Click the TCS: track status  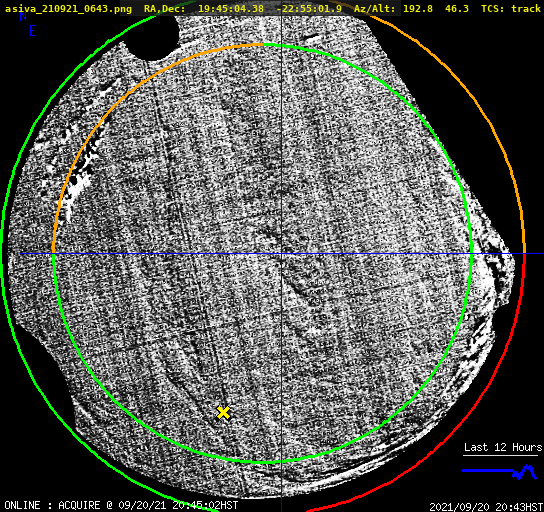[511, 8]
